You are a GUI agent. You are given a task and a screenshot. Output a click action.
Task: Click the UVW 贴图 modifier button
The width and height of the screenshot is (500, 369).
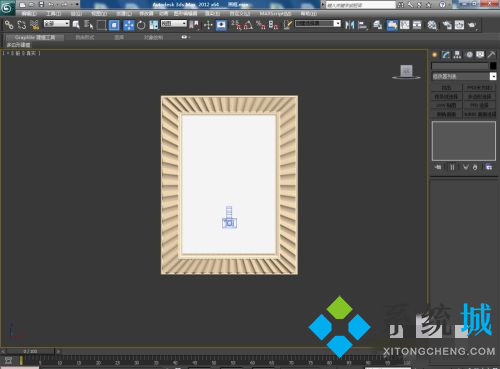click(447, 105)
